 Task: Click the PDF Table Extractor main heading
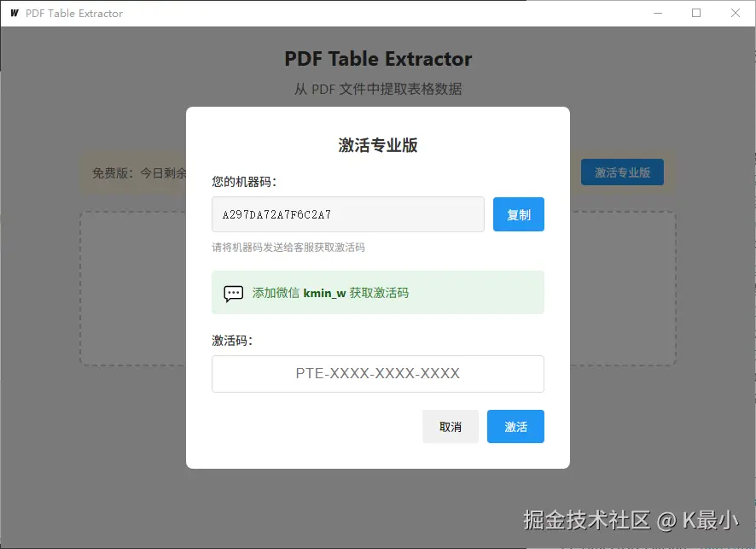coord(378,59)
